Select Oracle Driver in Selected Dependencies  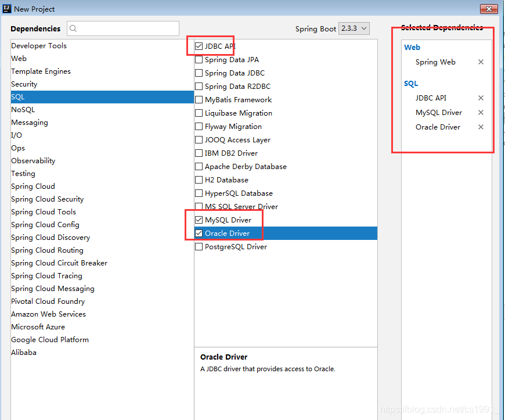pyautogui.click(x=438, y=127)
